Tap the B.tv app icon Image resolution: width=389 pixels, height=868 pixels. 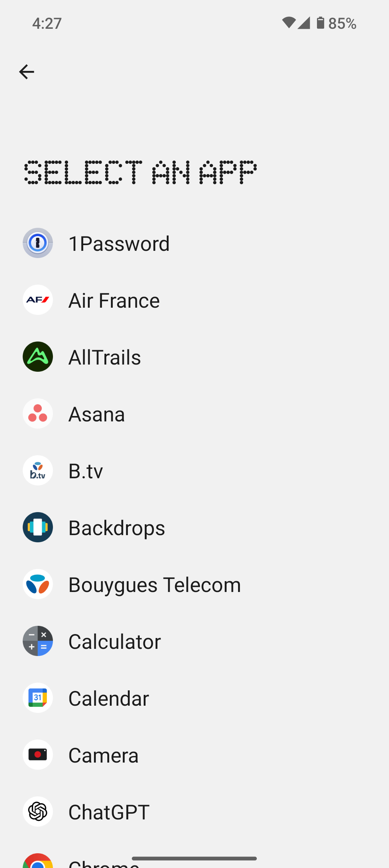click(x=38, y=470)
